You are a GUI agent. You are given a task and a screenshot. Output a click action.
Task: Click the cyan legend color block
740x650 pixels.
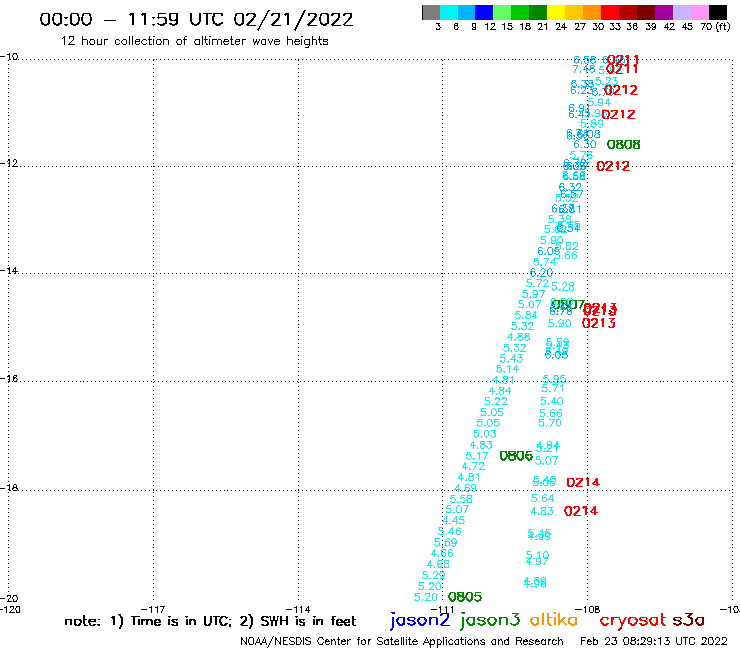coord(449,13)
